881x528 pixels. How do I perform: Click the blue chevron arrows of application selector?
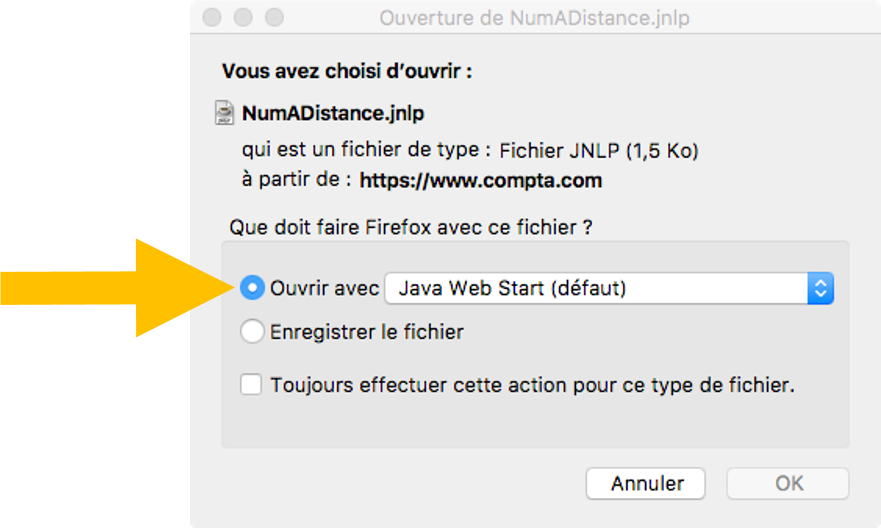821,288
